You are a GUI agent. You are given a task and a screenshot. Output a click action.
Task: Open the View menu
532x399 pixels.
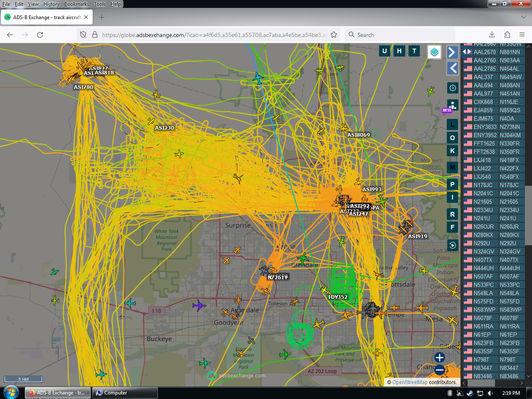click(x=33, y=4)
